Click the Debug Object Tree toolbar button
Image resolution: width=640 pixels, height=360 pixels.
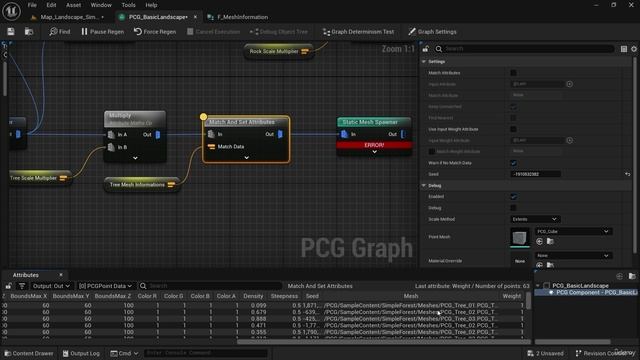click(278, 31)
